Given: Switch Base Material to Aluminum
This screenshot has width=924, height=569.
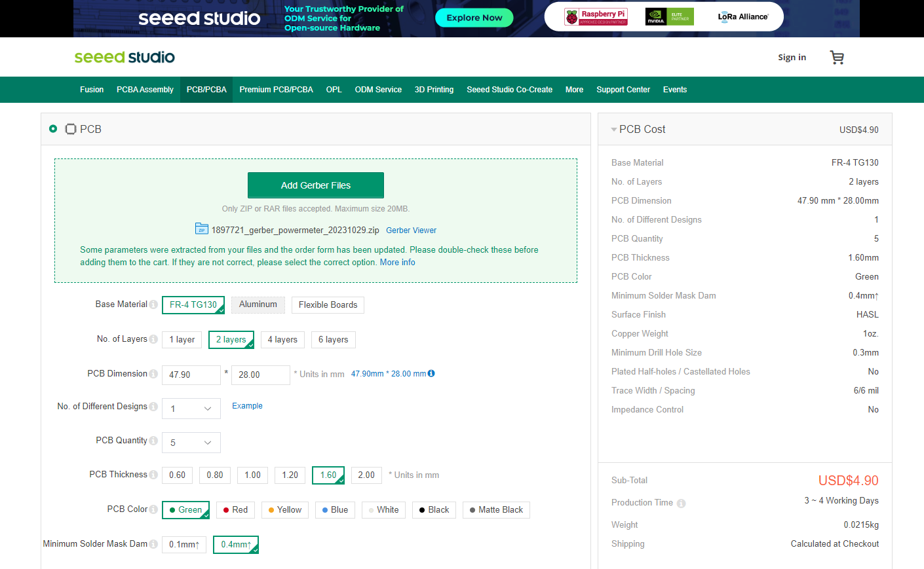Looking at the screenshot, I should pos(258,304).
